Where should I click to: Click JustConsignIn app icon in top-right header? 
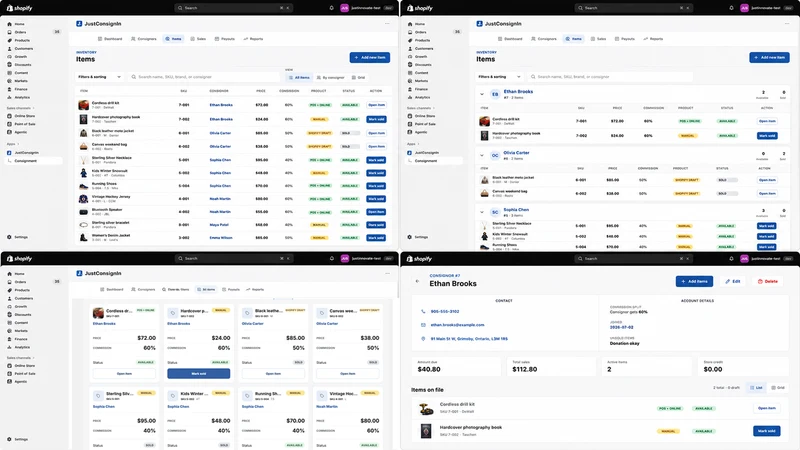pos(479,24)
